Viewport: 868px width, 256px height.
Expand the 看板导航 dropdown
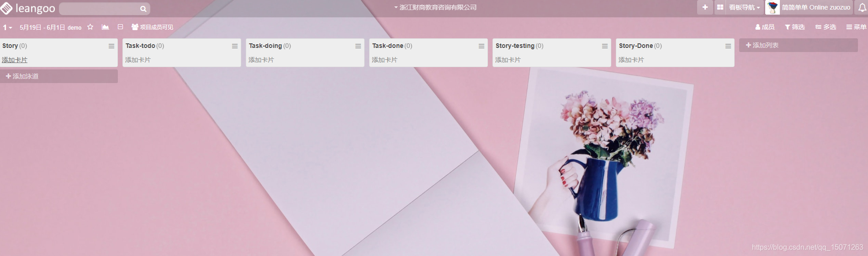pos(744,7)
